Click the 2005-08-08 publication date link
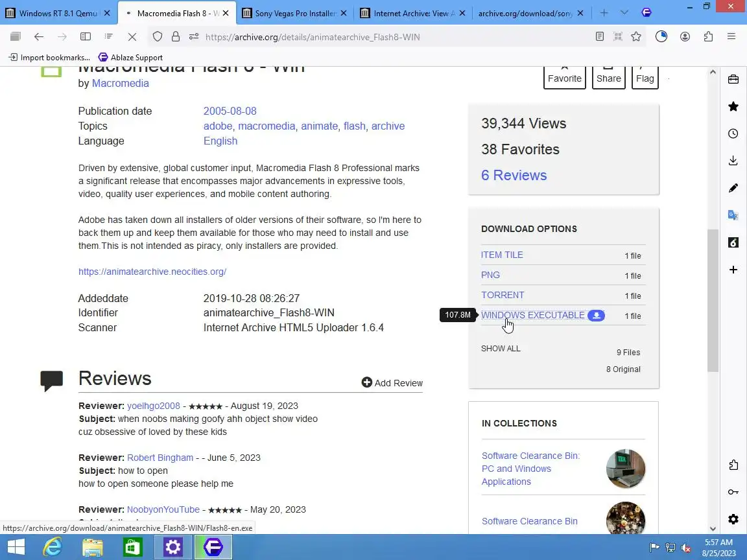Image resolution: width=747 pixels, height=560 pixels. pyautogui.click(x=230, y=111)
